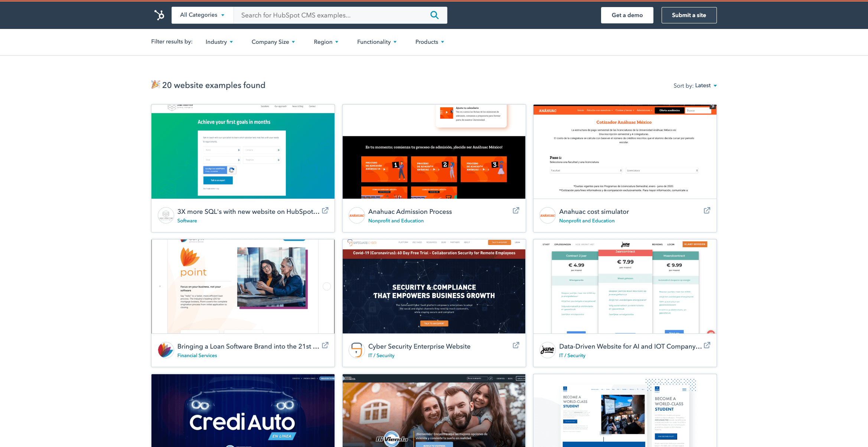Expand the Region filter
This screenshot has width=868, height=447.
point(326,42)
